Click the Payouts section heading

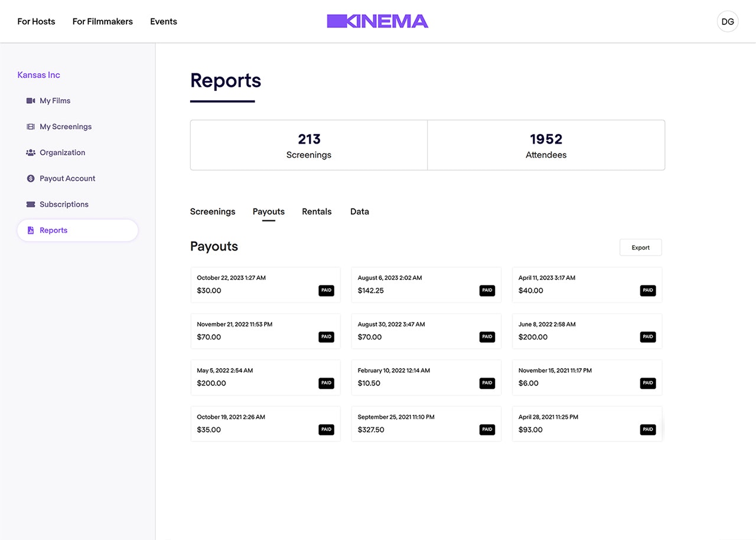pyautogui.click(x=214, y=246)
